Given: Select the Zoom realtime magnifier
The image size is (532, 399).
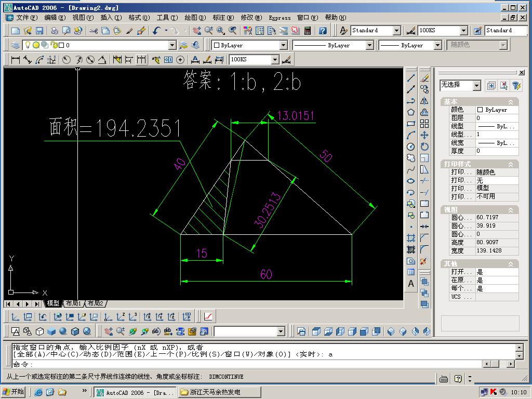Looking at the screenshot, I should (x=208, y=31).
